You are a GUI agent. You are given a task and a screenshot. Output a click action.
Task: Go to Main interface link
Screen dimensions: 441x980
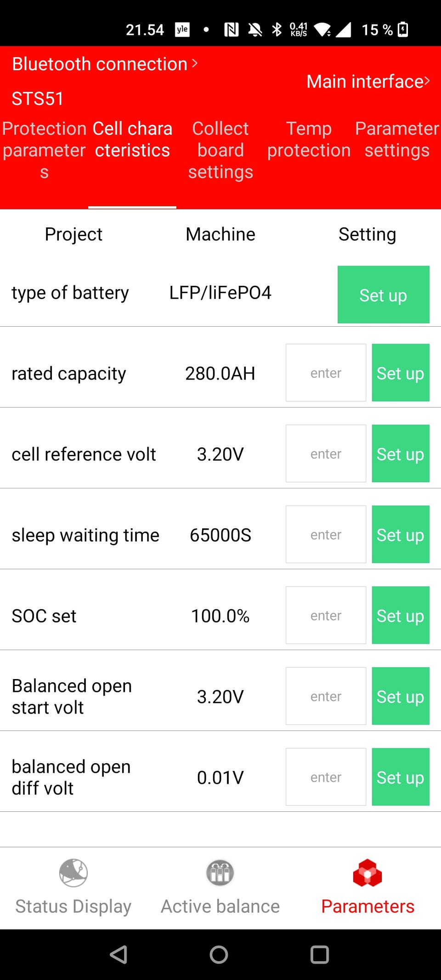(368, 81)
